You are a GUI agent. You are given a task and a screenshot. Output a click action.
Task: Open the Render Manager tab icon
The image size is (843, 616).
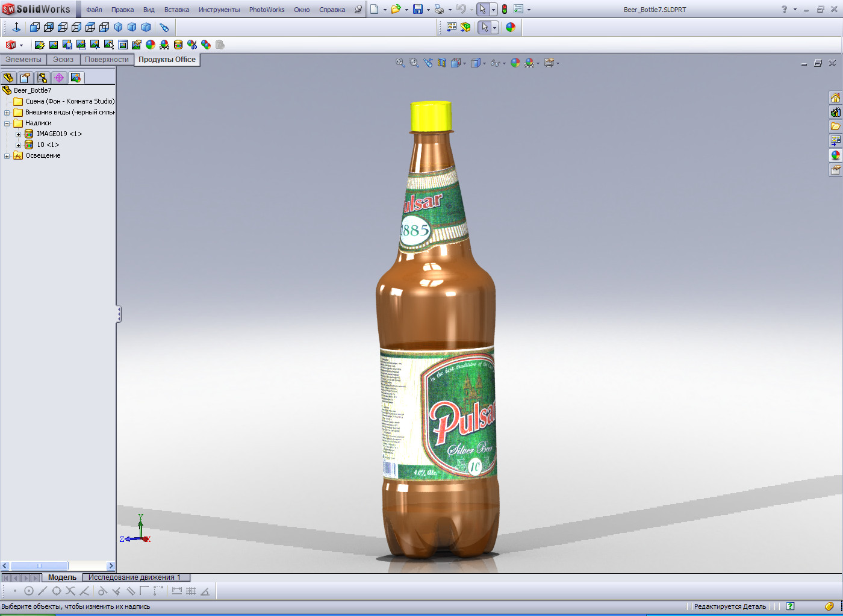tap(76, 78)
